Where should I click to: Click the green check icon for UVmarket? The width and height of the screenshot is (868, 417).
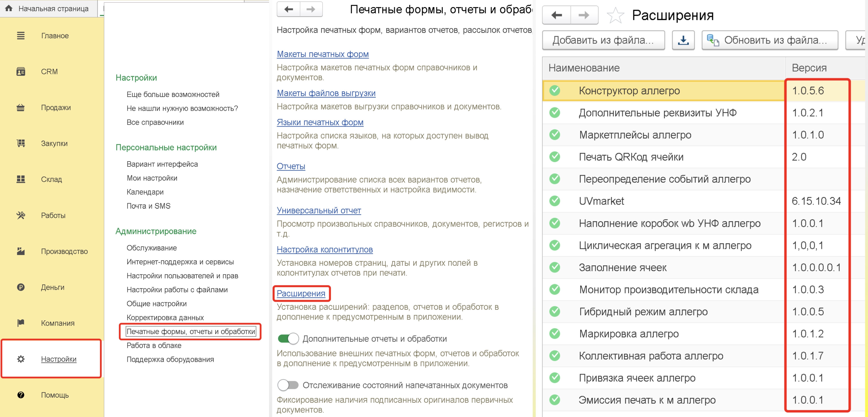pos(555,201)
